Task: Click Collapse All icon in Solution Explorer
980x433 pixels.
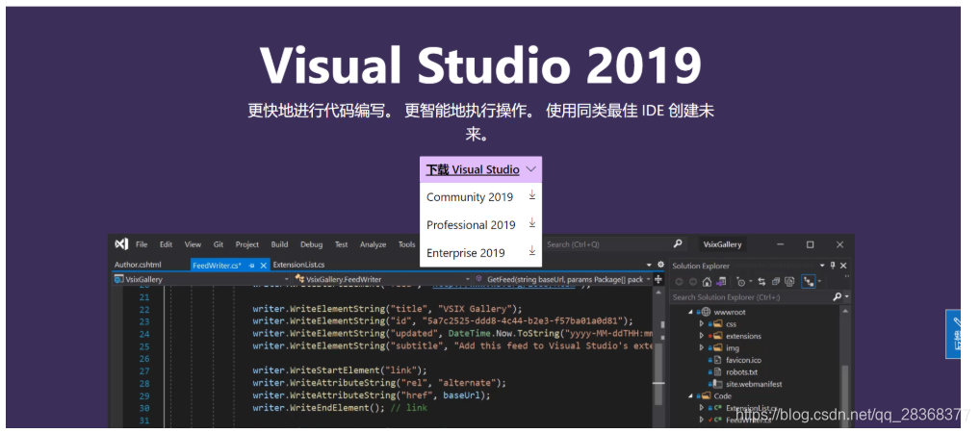Action: 776,281
